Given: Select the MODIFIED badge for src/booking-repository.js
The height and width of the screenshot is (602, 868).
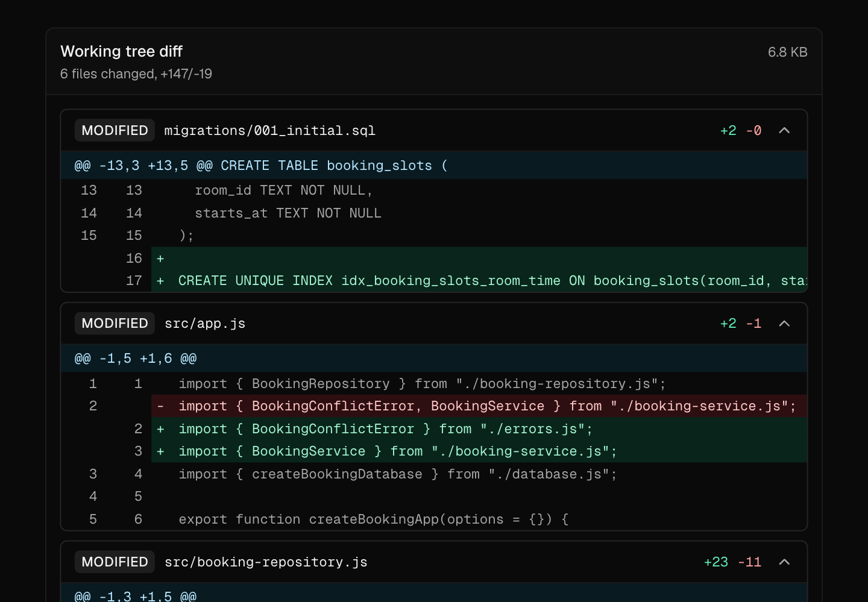Looking at the screenshot, I should pyautogui.click(x=115, y=562).
